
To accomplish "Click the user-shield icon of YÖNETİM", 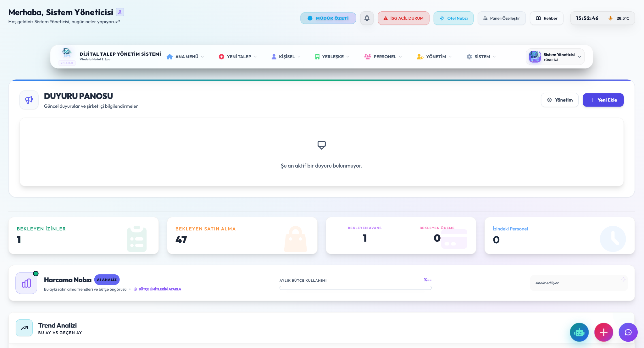I will [x=420, y=57].
